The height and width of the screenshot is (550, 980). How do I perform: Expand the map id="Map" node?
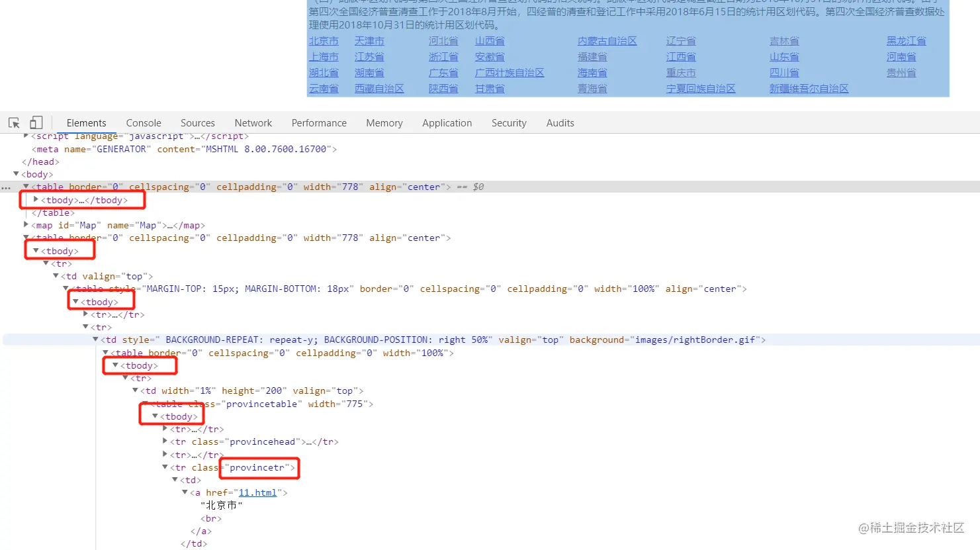(x=26, y=225)
